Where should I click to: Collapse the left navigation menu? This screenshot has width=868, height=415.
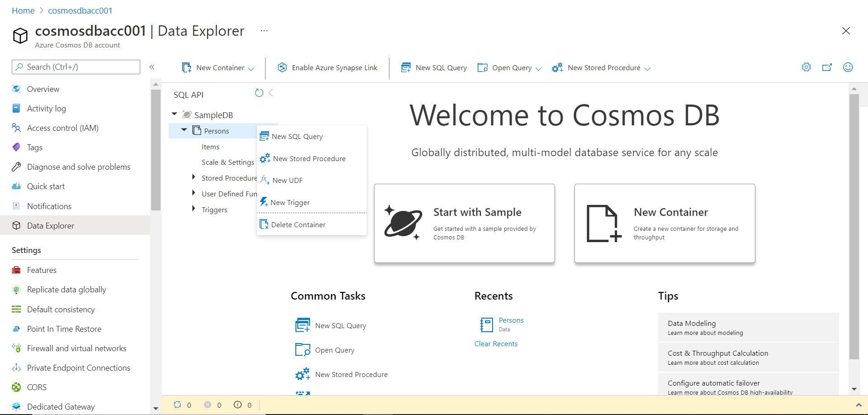click(152, 67)
